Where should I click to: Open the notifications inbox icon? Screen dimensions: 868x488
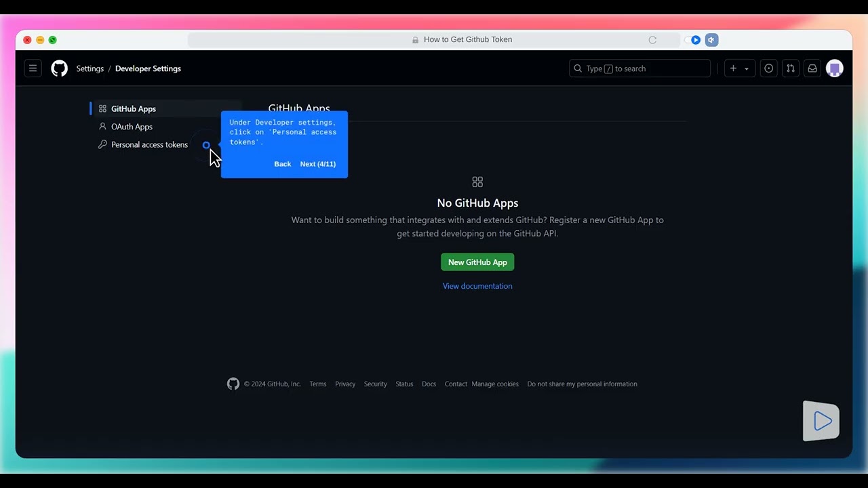pyautogui.click(x=812, y=68)
